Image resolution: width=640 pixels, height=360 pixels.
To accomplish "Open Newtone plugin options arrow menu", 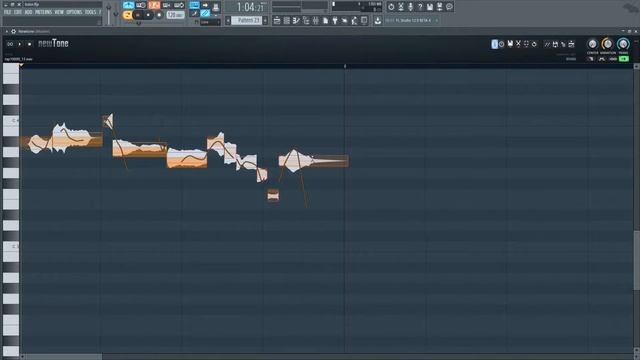I will click(7, 31).
